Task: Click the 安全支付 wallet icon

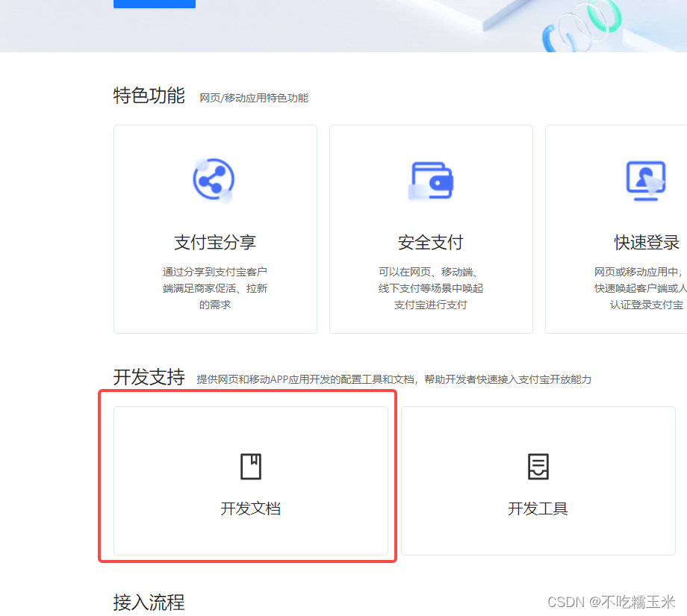Action: pos(431,181)
